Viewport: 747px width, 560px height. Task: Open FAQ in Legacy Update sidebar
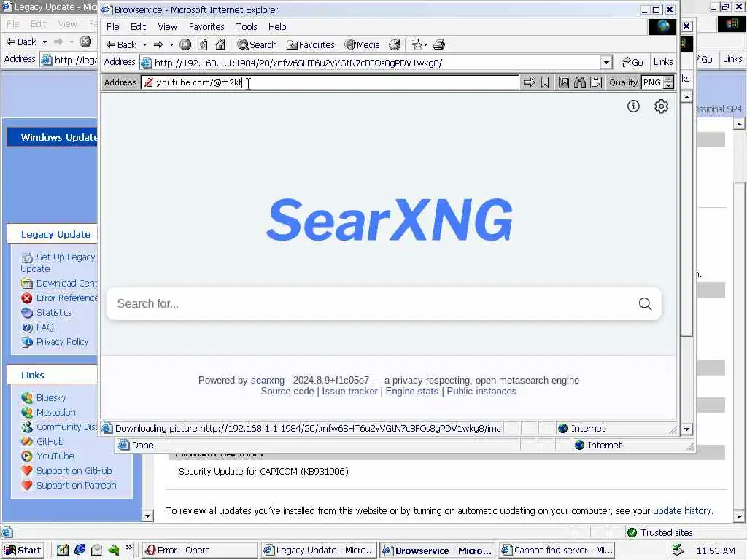(x=44, y=327)
